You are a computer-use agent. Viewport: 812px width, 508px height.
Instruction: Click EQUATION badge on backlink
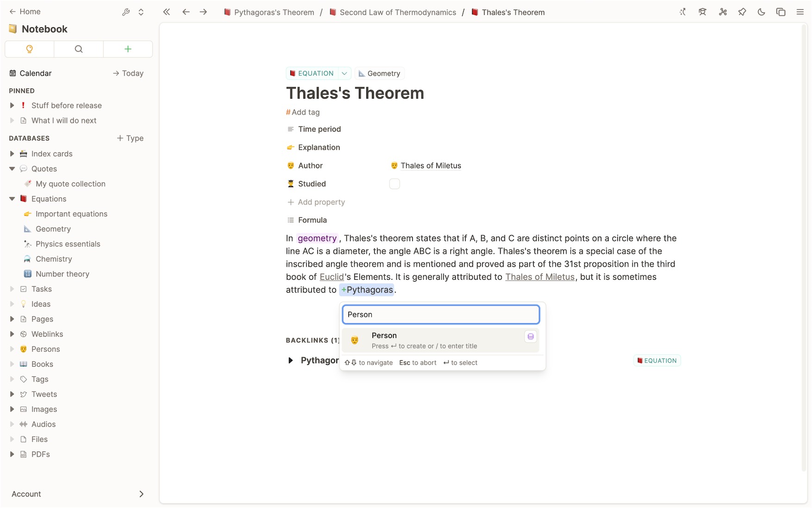657,361
